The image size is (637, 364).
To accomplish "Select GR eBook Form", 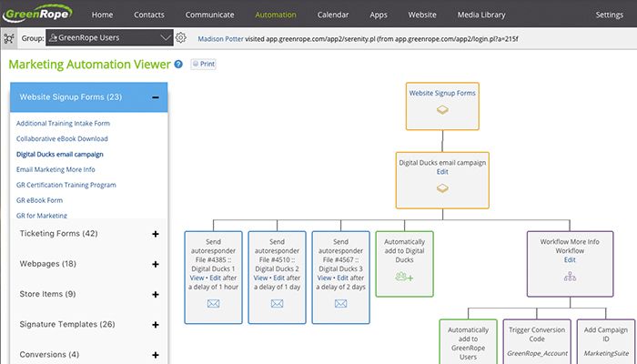I will pos(39,200).
